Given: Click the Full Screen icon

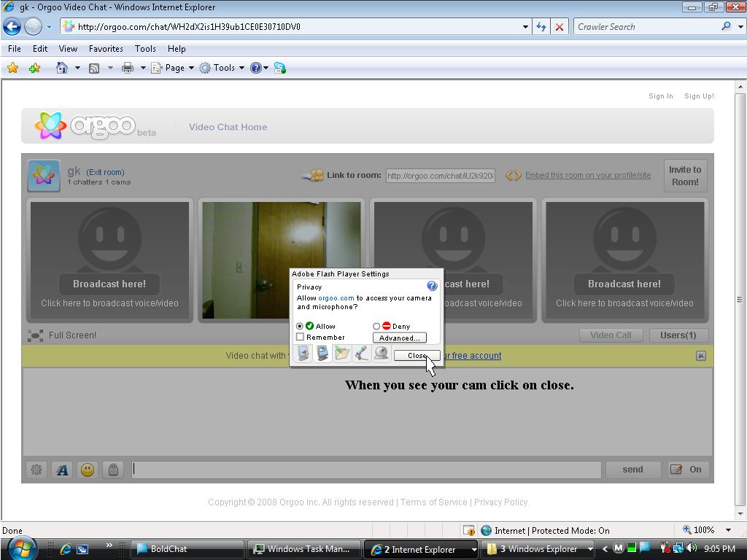Looking at the screenshot, I should pyautogui.click(x=35, y=335).
